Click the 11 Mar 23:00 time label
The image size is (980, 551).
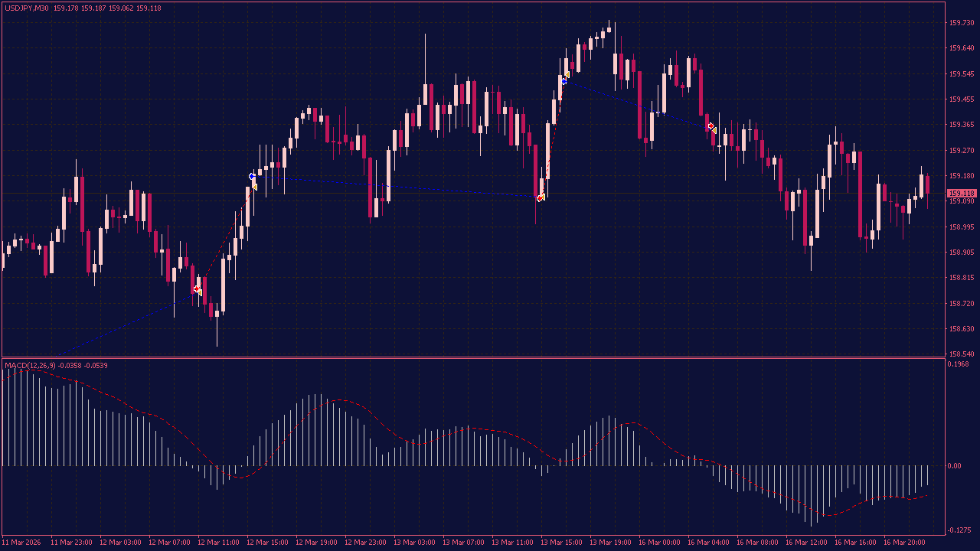pos(71,543)
